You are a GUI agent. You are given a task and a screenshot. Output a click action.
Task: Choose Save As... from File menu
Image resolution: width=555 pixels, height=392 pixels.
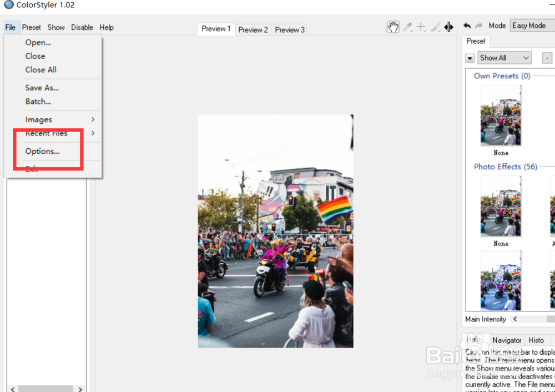point(42,88)
